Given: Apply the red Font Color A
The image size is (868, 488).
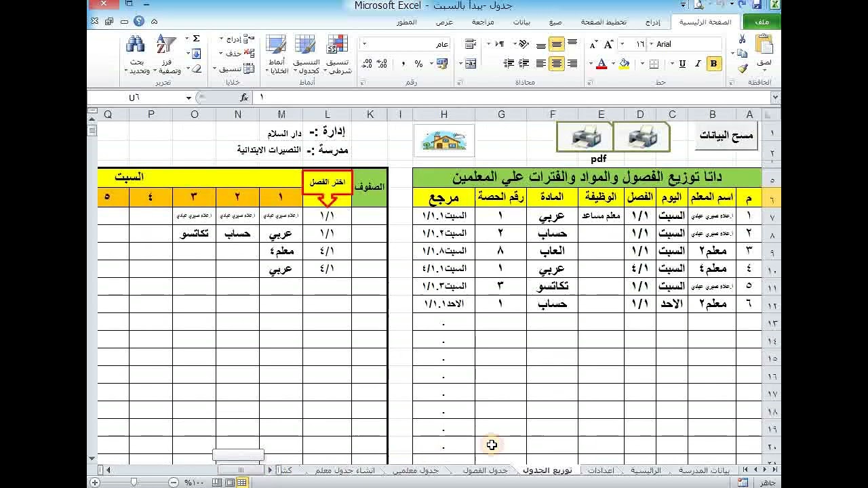Looking at the screenshot, I should point(601,64).
